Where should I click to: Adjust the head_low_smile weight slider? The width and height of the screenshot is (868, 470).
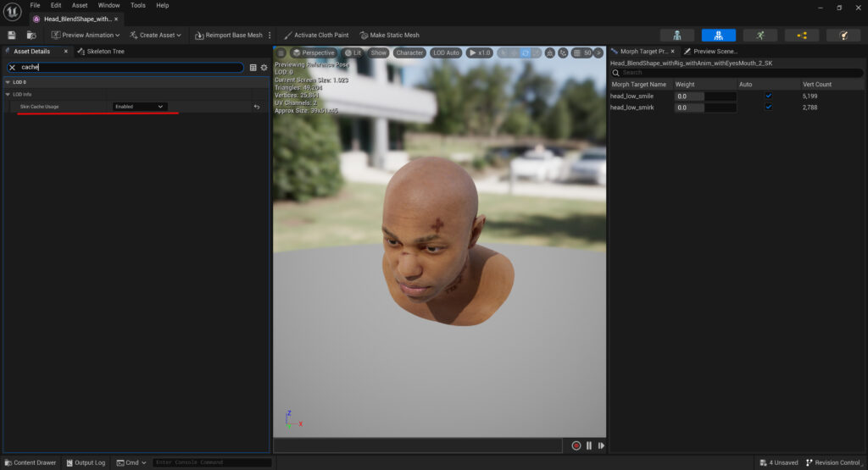click(705, 97)
